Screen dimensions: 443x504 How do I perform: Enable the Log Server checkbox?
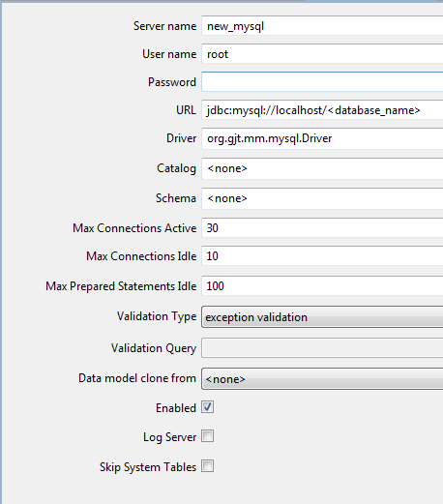pyautogui.click(x=207, y=436)
